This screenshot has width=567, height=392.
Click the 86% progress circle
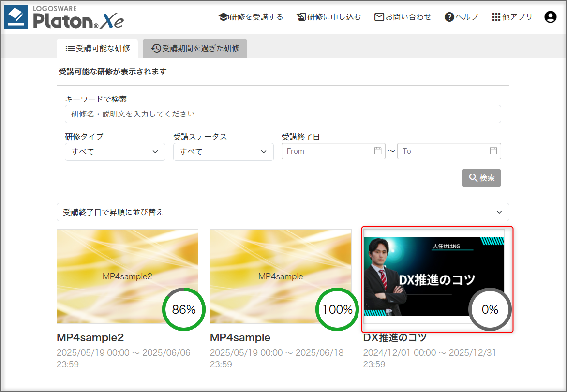pos(184,309)
